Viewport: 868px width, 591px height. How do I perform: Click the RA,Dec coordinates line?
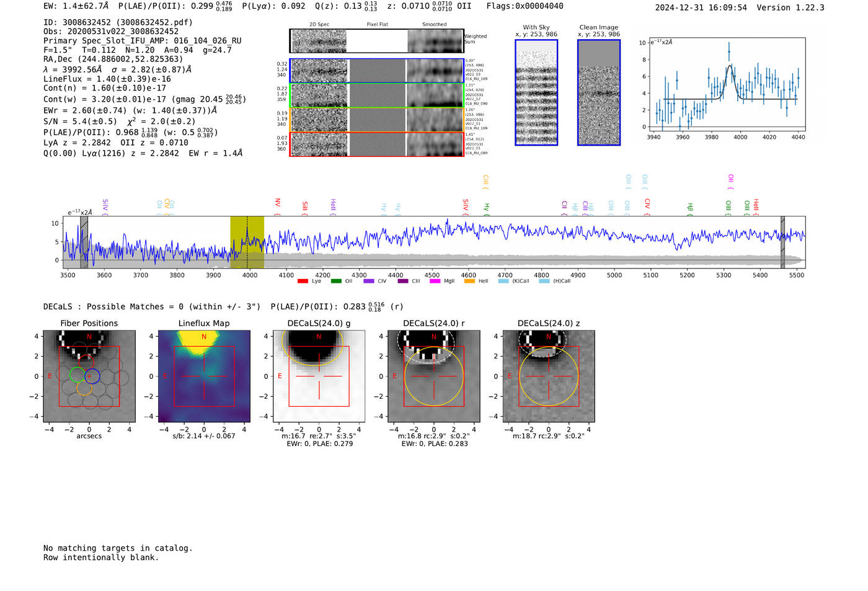tap(113, 59)
